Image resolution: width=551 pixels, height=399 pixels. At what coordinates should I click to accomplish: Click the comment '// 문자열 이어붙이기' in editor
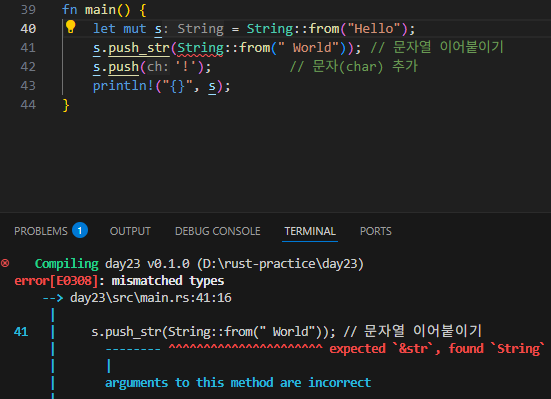(x=437, y=47)
